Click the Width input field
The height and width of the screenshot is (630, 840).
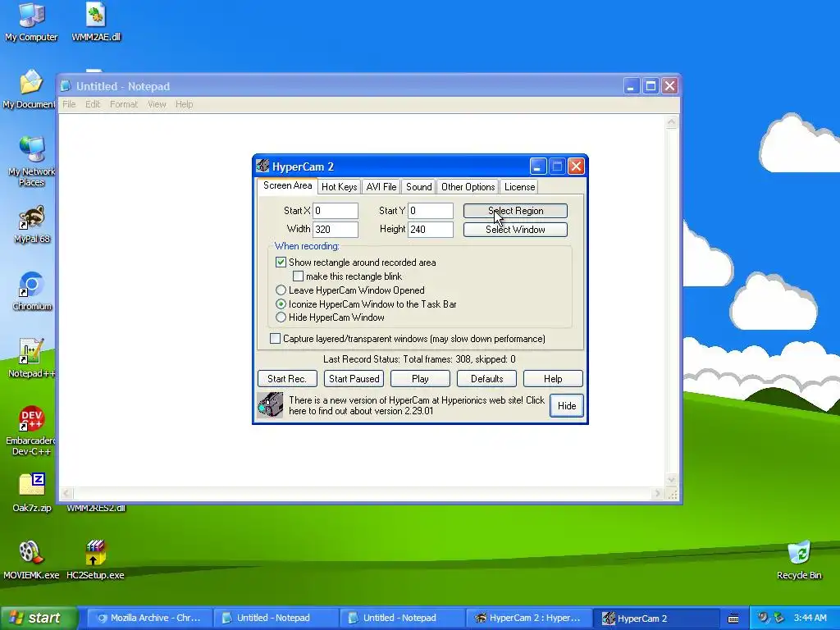pos(336,230)
